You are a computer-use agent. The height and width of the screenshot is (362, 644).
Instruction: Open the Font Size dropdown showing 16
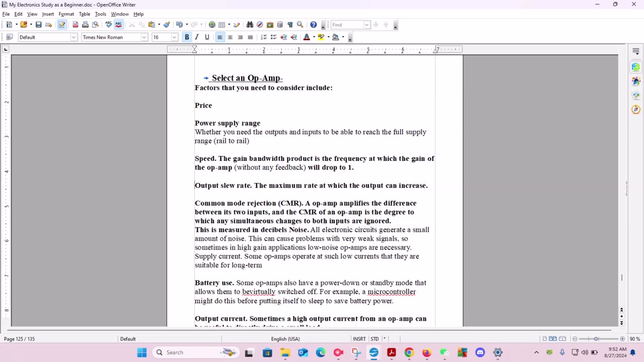click(x=175, y=37)
